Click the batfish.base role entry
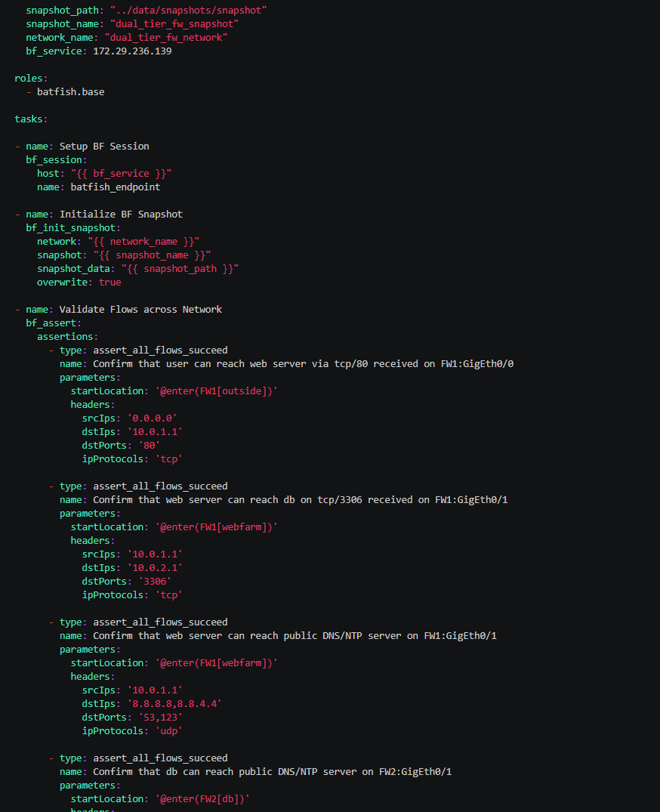Image resolution: width=660 pixels, height=812 pixels. point(70,91)
